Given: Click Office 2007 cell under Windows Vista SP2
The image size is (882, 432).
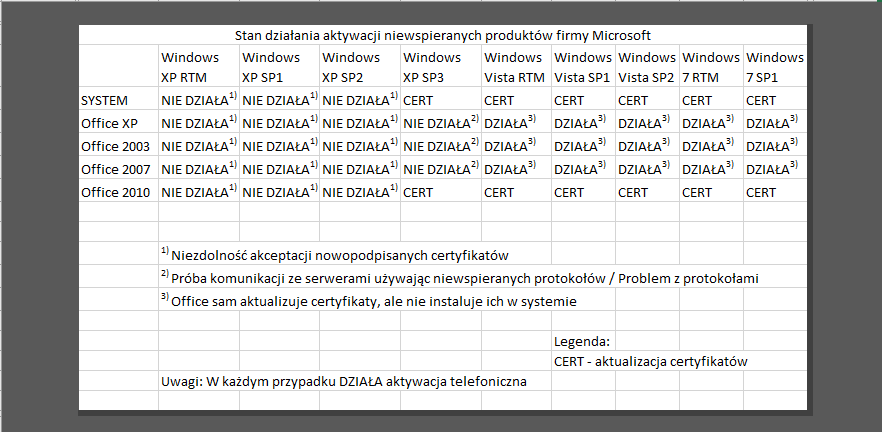Looking at the screenshot, I should pos(647,169).
